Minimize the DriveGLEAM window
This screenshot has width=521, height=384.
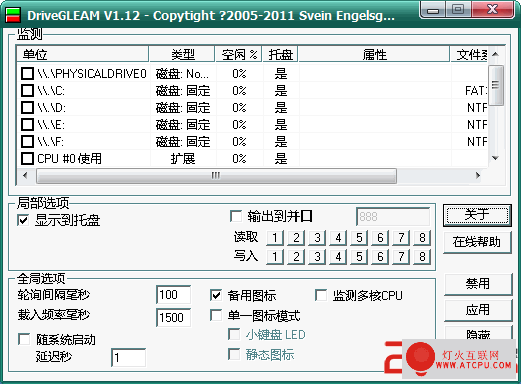point(433,10)
